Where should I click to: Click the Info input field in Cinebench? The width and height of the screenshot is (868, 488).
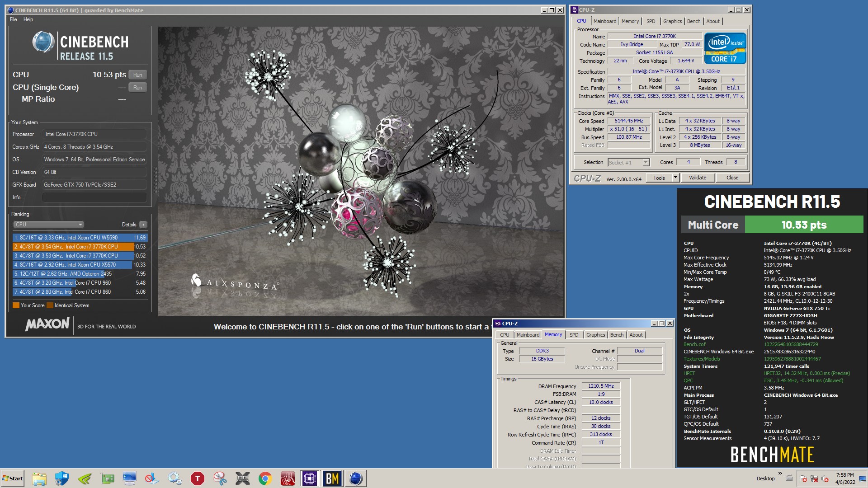click(94, 197)
